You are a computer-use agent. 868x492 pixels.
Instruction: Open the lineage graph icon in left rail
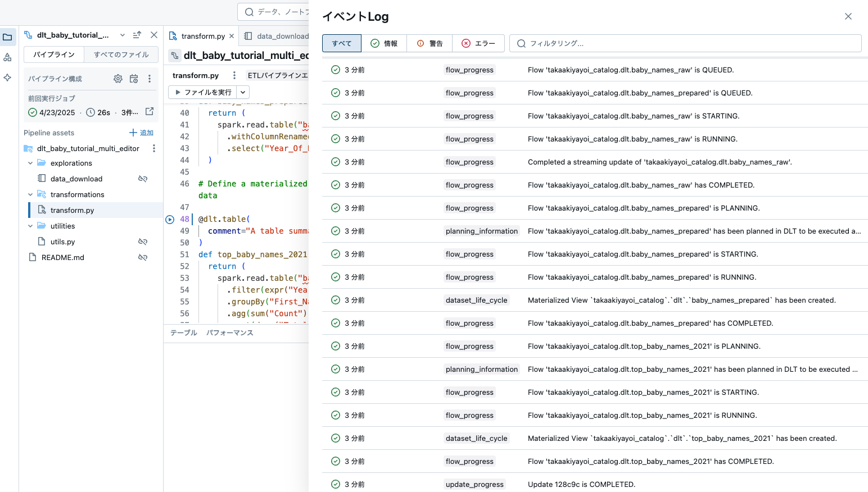8,57
